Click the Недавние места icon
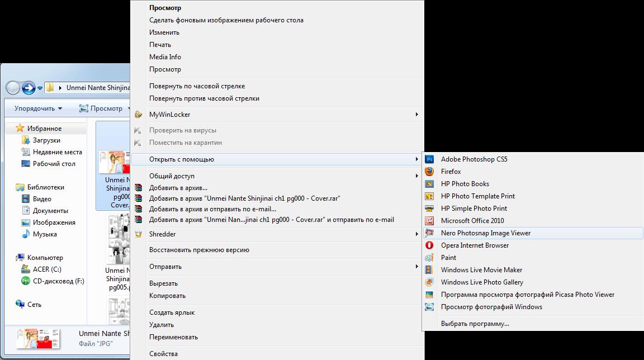The image size is (644, 360). click(26, 152)
